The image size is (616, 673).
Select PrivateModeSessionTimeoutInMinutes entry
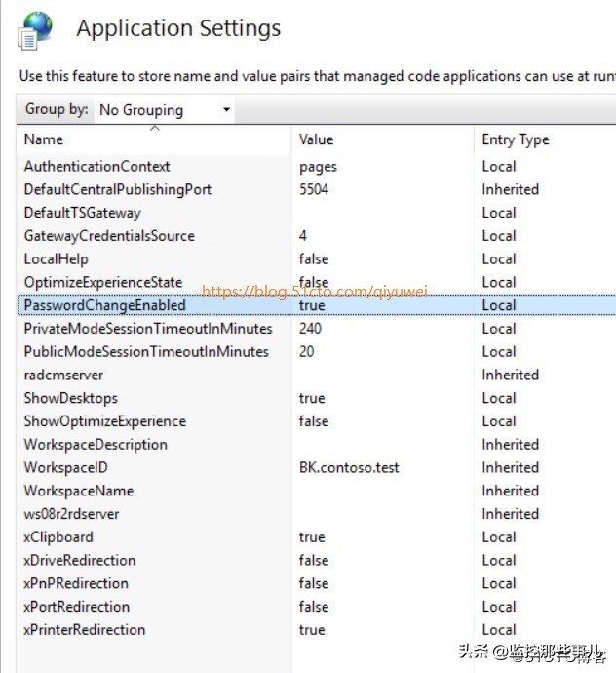[317, 329]
